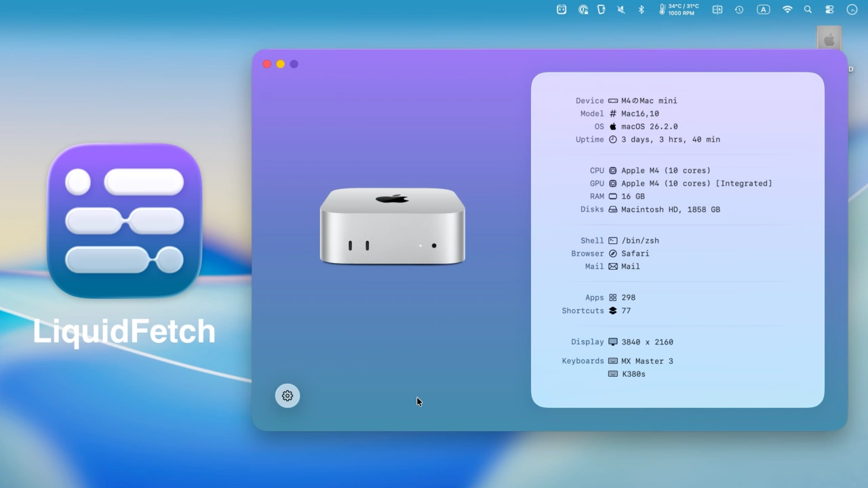Click the Bluetooth icon in the menu bar
The image size is (868, 488).
coord(641,9)
